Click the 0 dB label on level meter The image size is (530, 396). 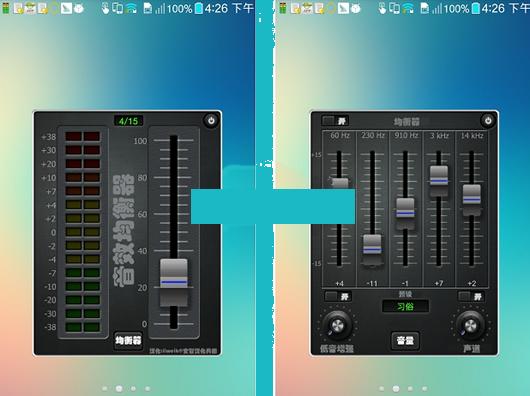(x=53, y=232)
